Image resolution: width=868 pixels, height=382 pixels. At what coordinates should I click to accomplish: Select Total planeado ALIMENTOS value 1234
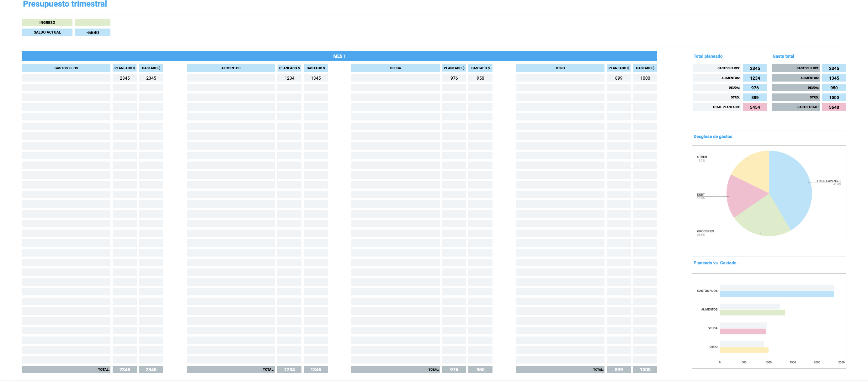pos(755,78)
